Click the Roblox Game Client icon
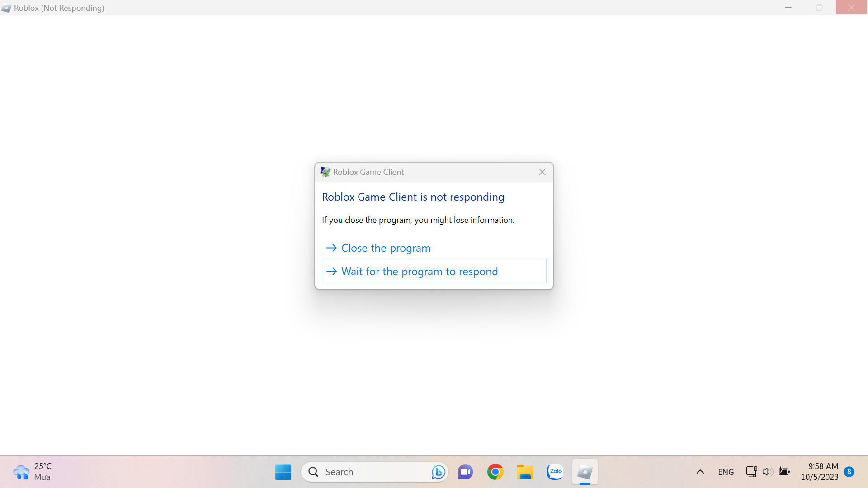This screenshot has width=868, height=488. [325, 172]
